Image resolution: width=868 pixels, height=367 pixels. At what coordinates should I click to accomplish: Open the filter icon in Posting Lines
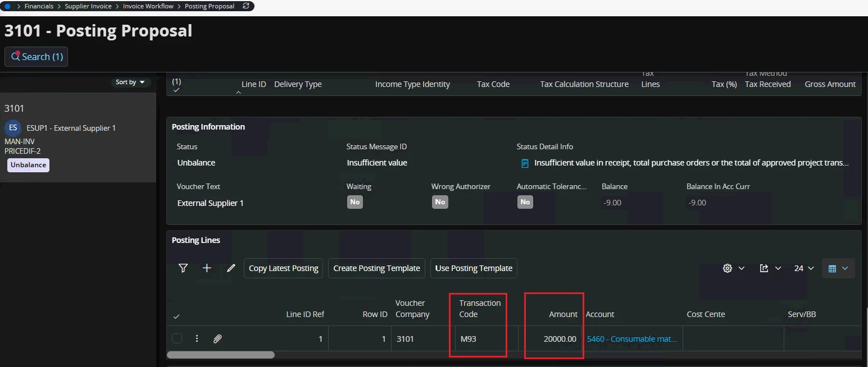(x=183, y=268)
